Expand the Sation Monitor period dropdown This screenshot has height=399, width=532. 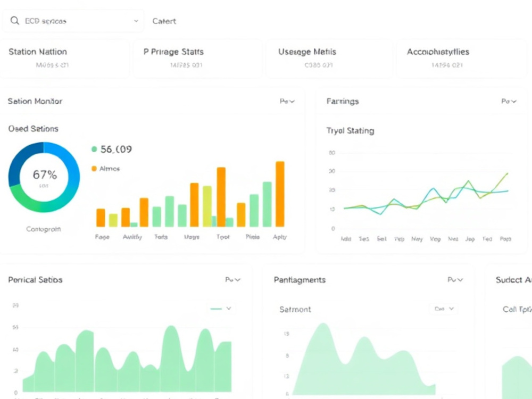(287, 101)
